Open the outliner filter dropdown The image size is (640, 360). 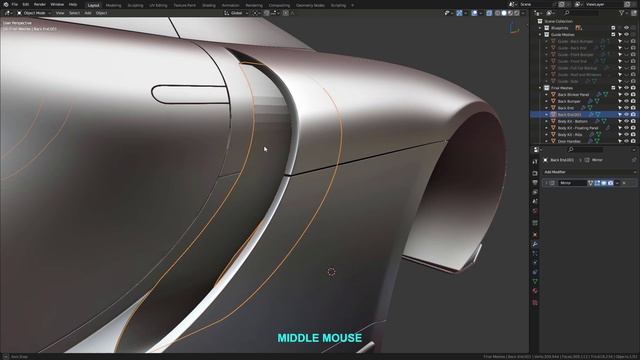pyautogui.click(x=624, y=13)
